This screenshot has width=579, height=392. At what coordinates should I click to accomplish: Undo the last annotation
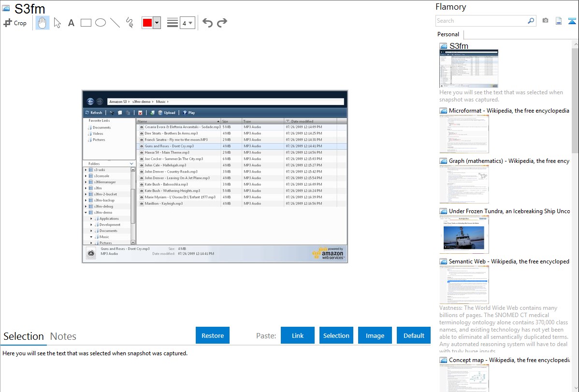click(207, 23)
